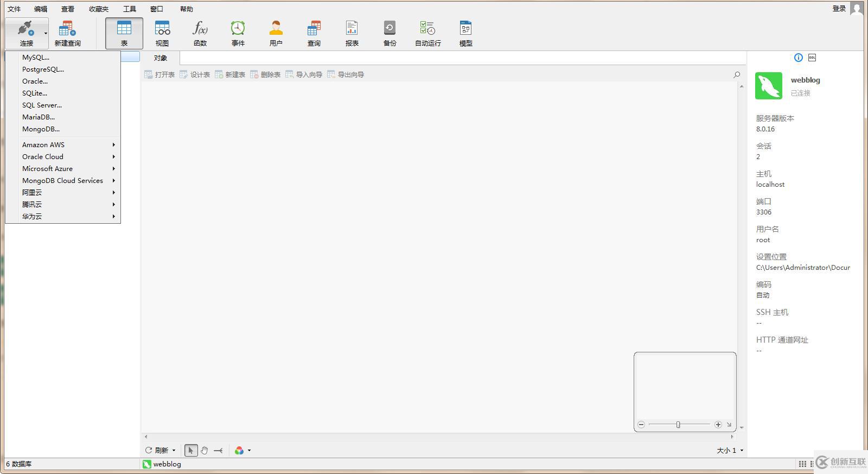
Task: Expand the Oracle Cloud submenu
Action: [63, 156]
